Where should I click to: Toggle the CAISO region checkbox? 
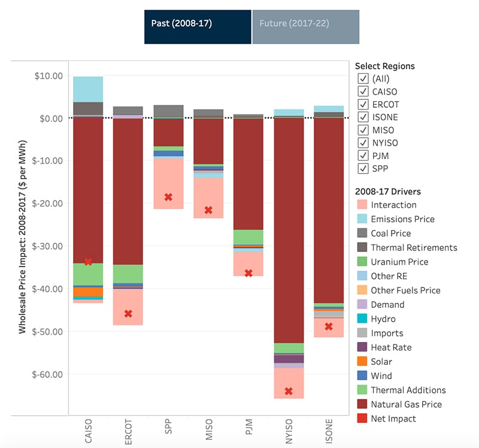tap(363, 92)
